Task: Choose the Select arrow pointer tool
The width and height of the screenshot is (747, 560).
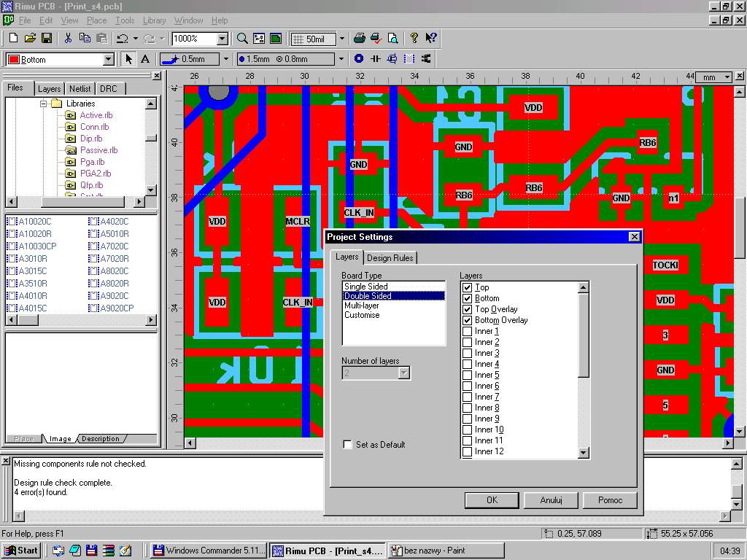Action: pyautogui.click(x=128, y=59)
